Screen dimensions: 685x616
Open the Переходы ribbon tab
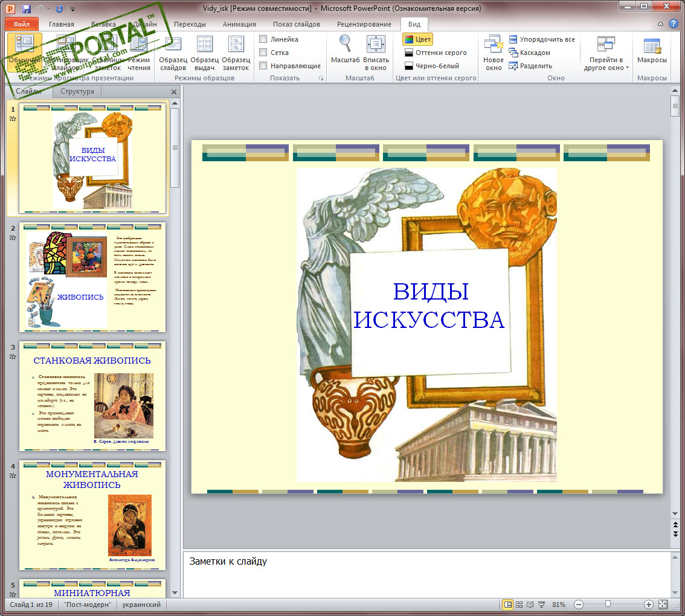coord(190,24)
